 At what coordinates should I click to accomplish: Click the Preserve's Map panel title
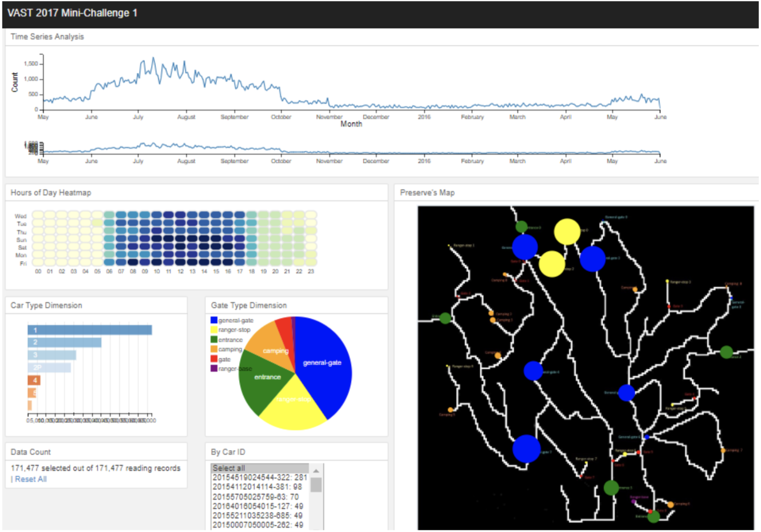(x=427, y=193)
